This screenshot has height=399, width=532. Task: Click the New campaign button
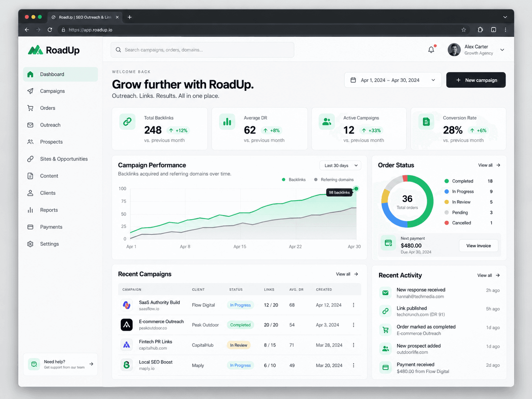[x=476, y=80]
